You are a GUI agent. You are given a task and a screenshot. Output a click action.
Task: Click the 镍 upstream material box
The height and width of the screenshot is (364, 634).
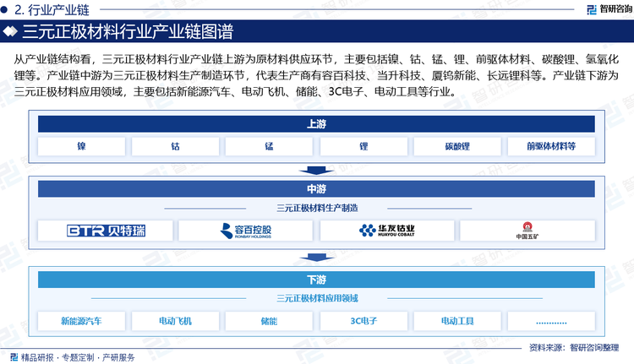tap(81, 146)
